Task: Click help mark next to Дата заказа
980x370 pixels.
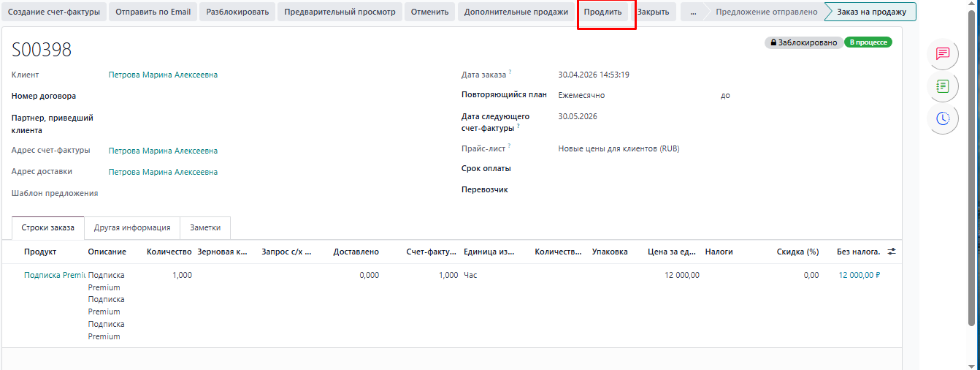Action: [510, 72]
